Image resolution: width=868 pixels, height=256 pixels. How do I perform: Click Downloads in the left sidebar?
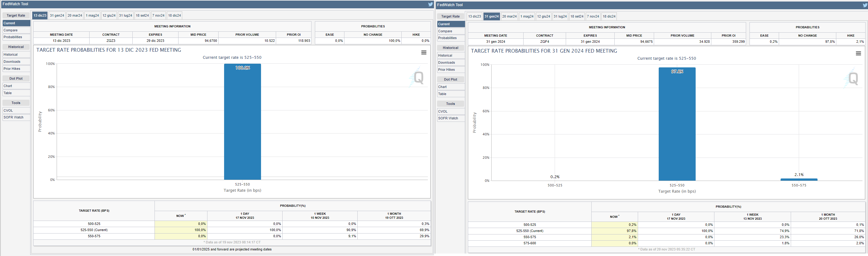[x=16, y=62]
